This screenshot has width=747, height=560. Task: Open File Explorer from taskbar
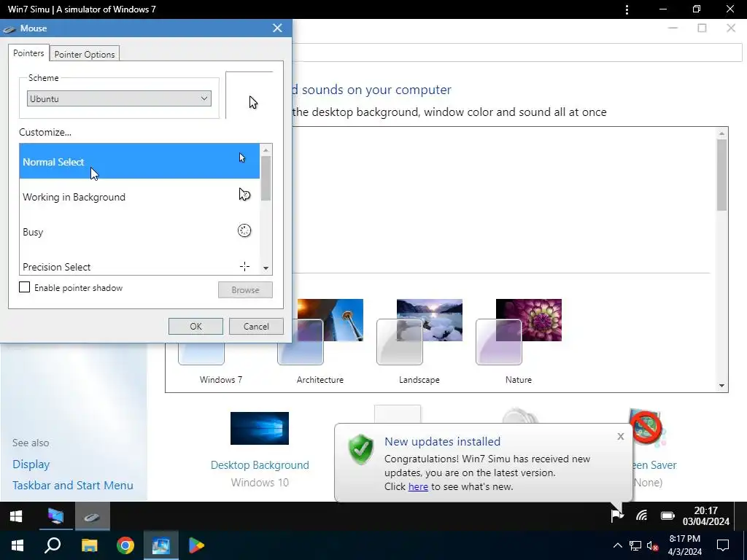pos(89,545)
